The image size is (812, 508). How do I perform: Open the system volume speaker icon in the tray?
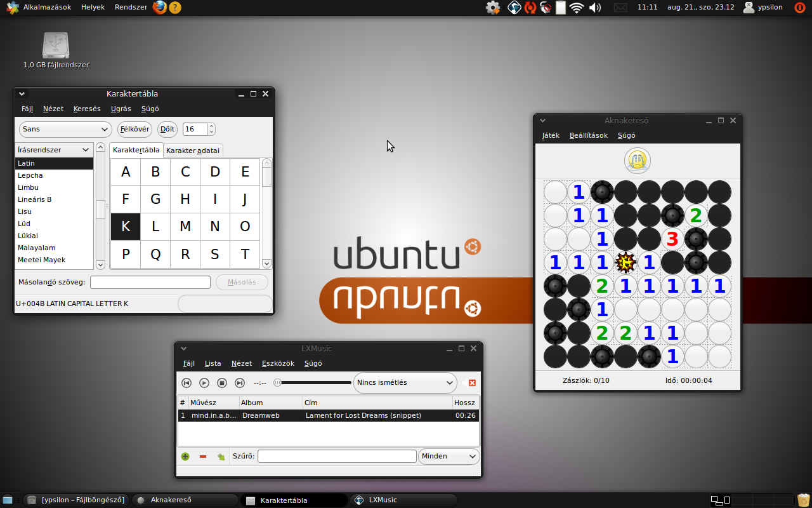click(x=594, y=8)
